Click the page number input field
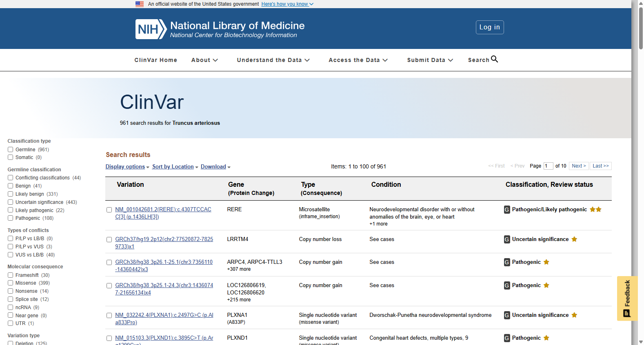 pyautogui.click(x=549, y=166)
